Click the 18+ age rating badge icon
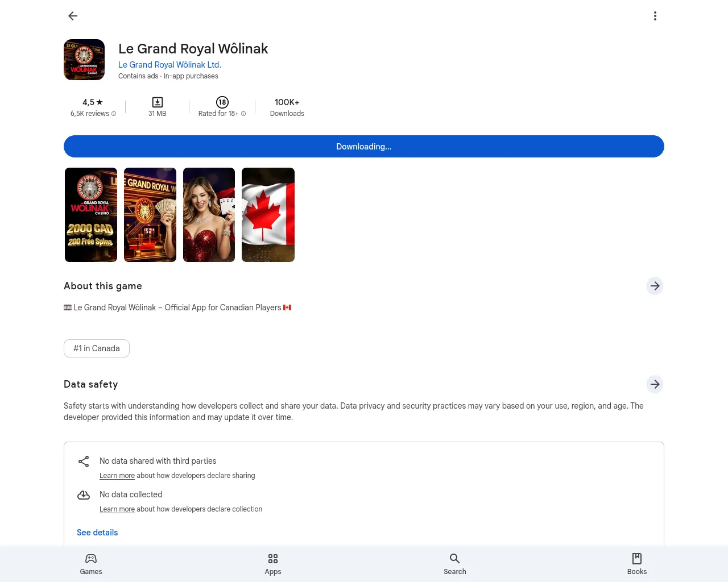 pos(222,102)
